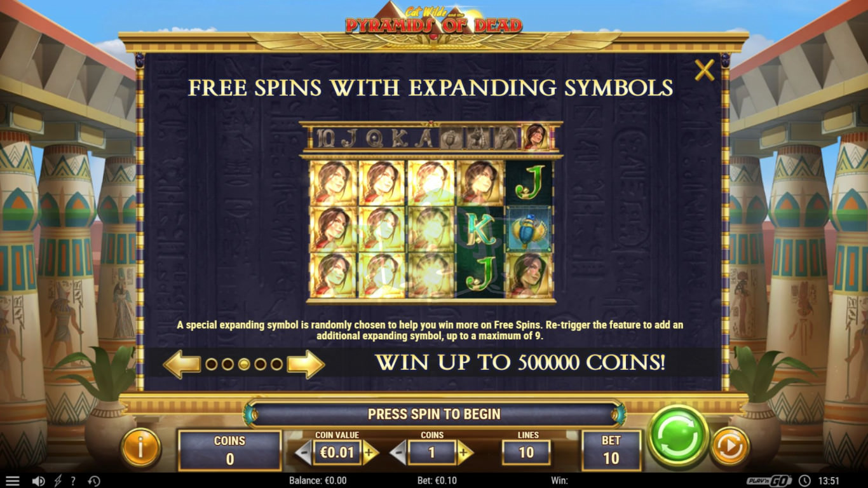Open the hamburger menu in the bottom bar
This screenshot has height=488, width=868.
pos(13,481)
